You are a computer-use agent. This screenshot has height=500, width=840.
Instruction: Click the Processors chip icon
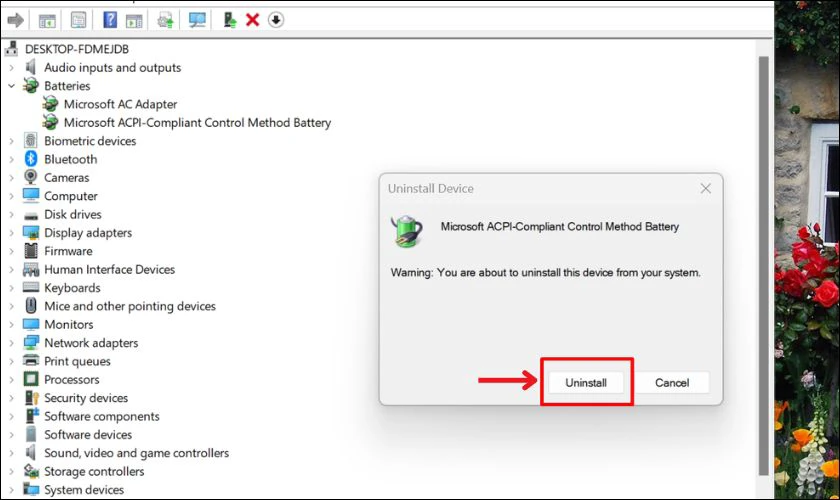coord(31,379)
